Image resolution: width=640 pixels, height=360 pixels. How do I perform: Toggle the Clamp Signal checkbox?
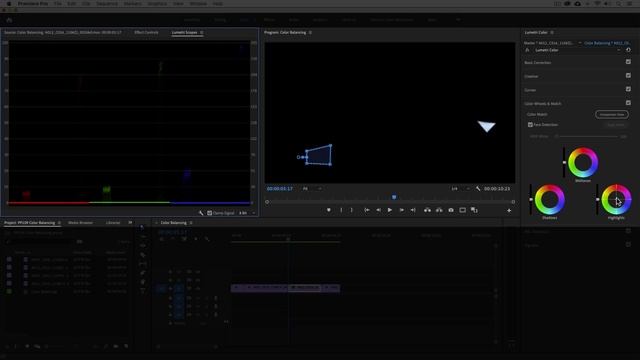[209, 213]
